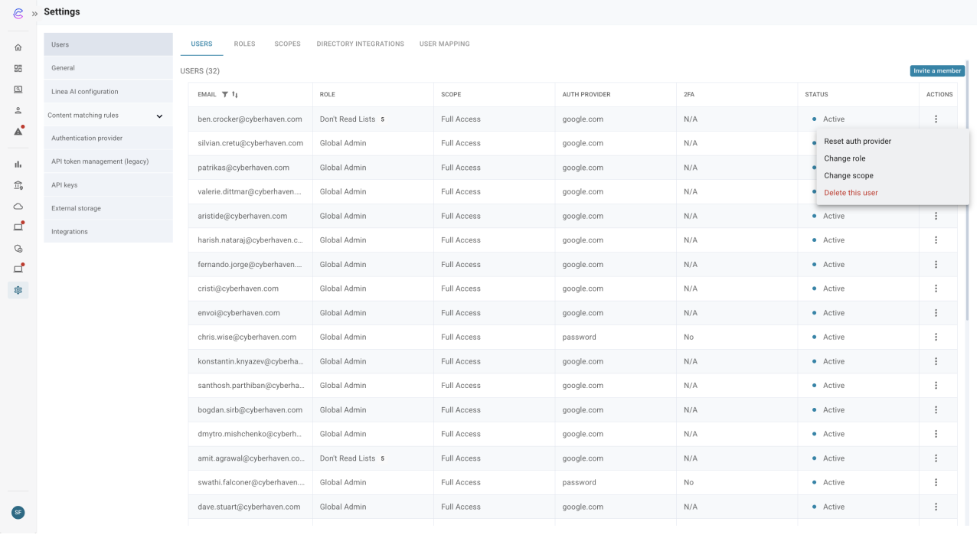
Task: Click the warning triangle incidents icon
Action: pyautogui.click(x=18, y=131)
